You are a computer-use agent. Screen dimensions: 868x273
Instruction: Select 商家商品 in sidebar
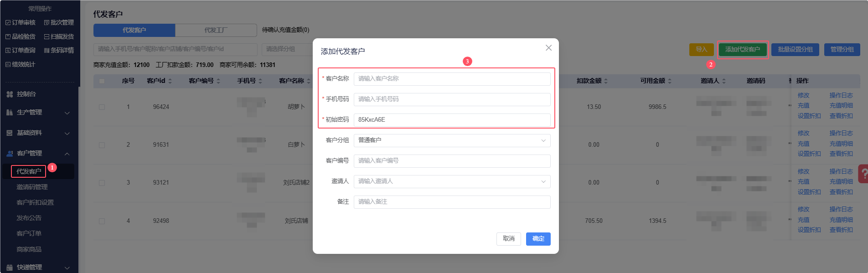click(29, 249)
